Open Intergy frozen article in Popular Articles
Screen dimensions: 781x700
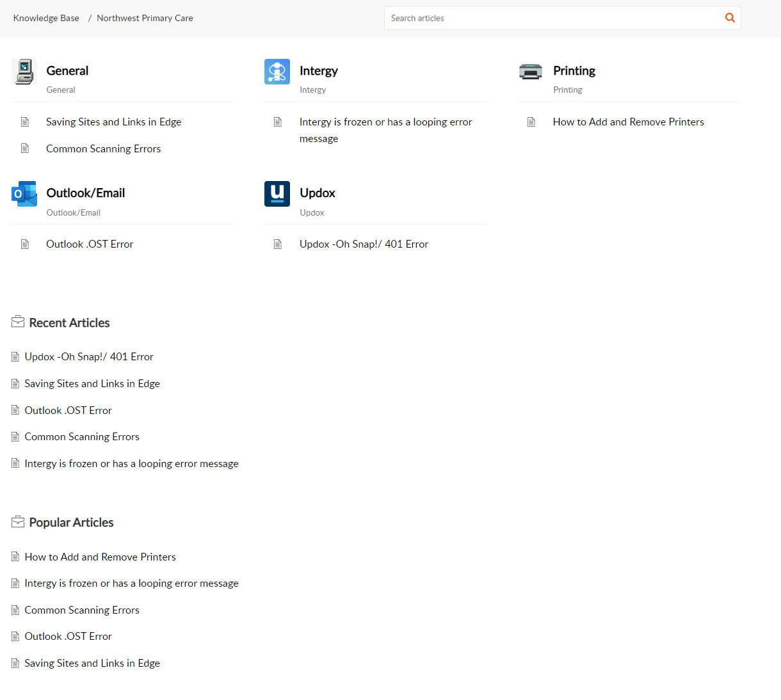131,583
